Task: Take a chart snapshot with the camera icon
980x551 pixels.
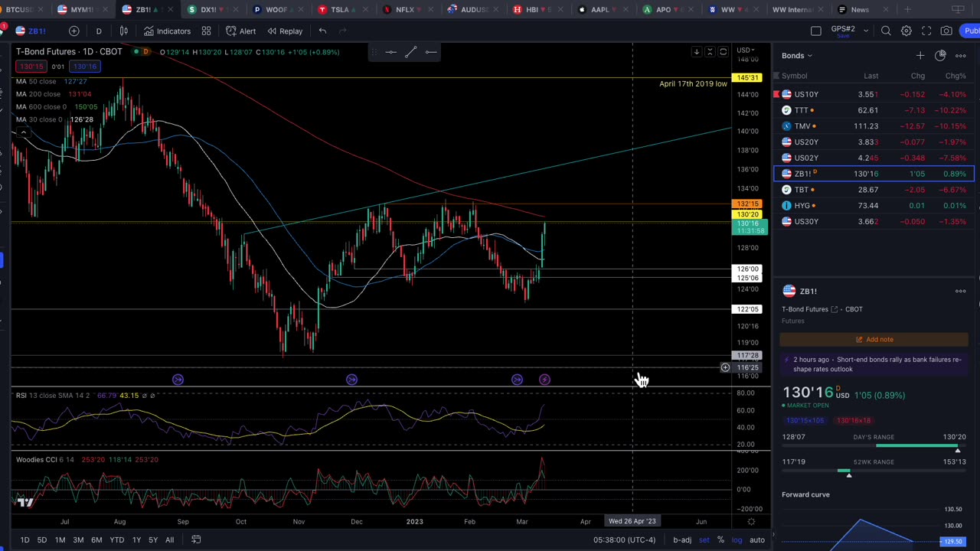Action: coord(946,31)
